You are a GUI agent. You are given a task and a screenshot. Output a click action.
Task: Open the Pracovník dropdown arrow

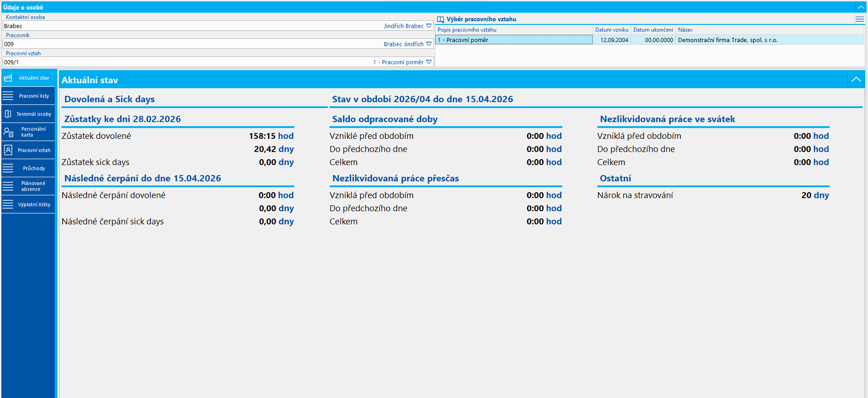coord(429,44)
